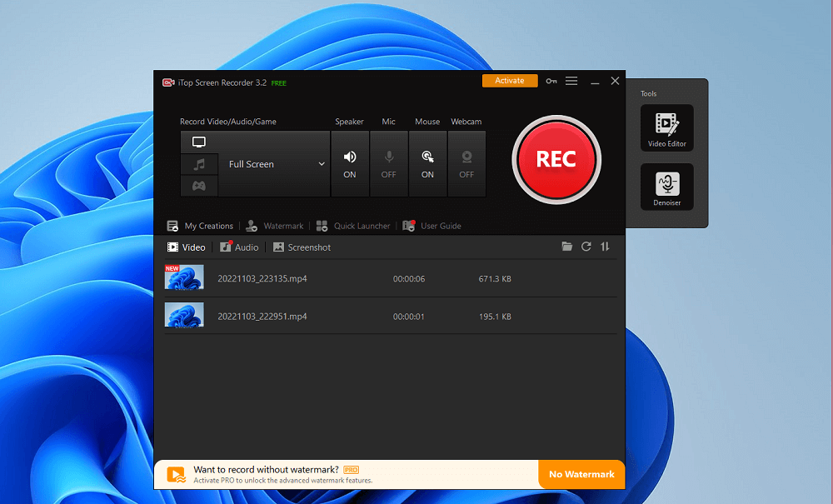Click the duration 00:00:01

coord(409,317)
